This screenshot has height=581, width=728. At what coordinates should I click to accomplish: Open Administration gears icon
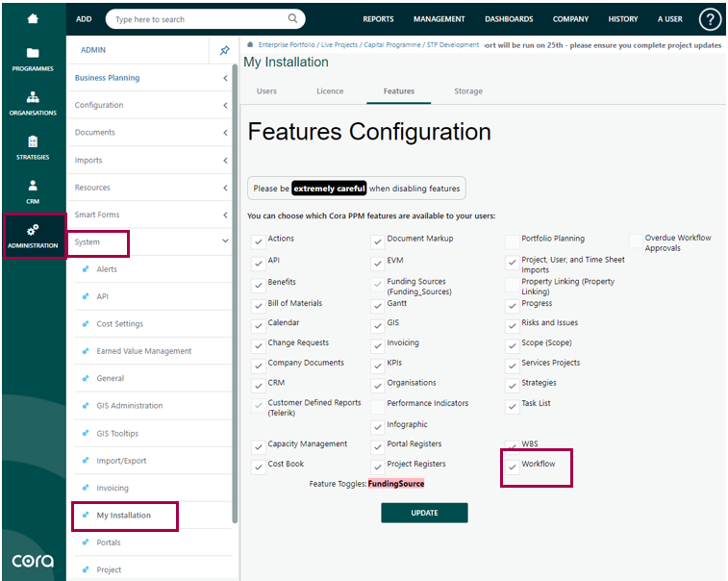click(x=33, y=230)
